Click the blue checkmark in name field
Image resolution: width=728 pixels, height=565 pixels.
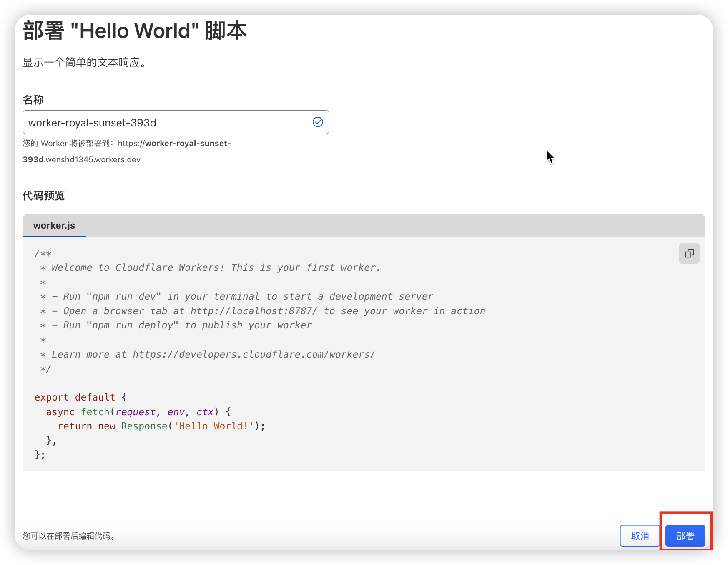point(317,122)
